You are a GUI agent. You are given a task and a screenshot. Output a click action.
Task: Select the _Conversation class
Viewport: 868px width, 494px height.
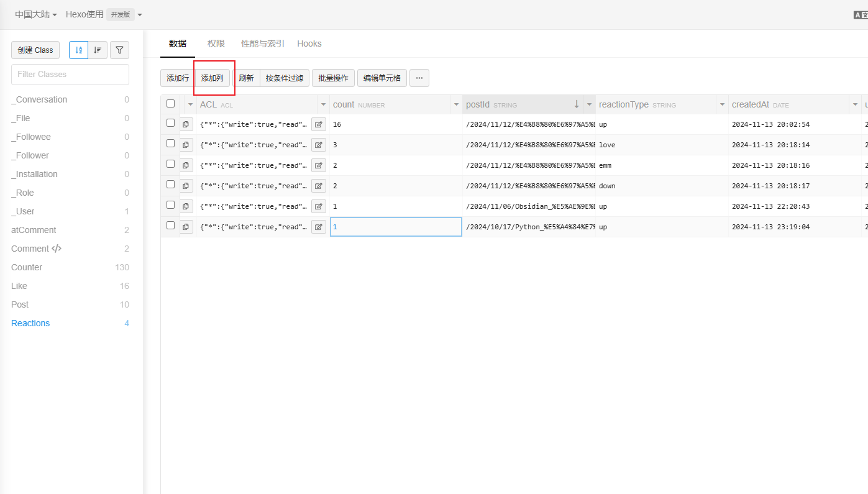70,99
